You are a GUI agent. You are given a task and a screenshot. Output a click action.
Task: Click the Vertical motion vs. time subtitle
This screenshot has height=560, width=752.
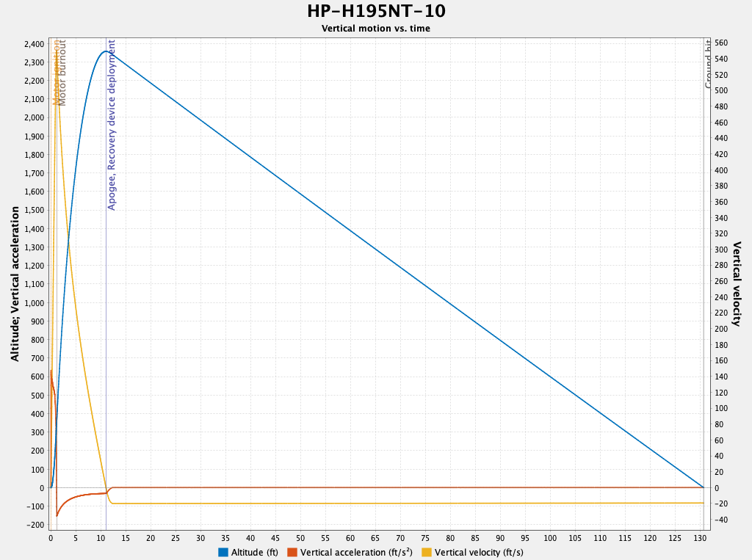click(x=375, y=29)
